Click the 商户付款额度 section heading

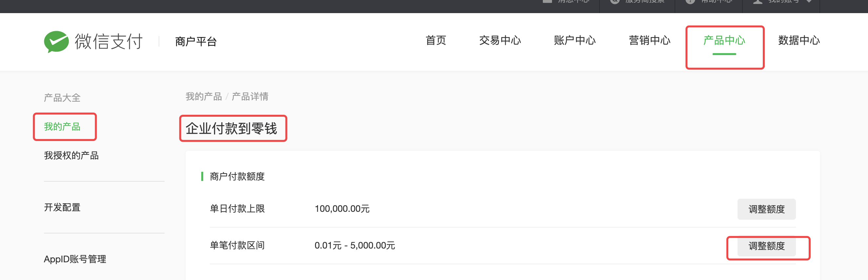click(237, 177)
